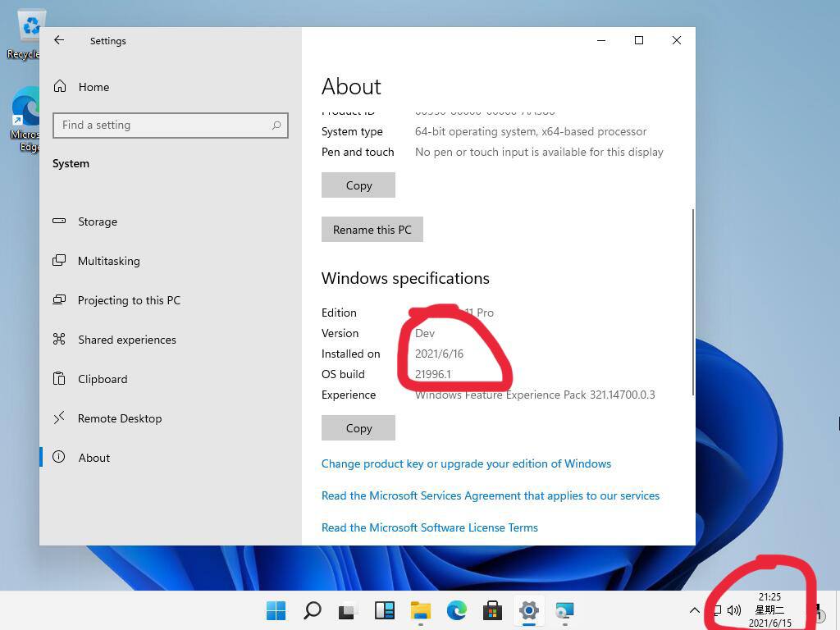Open Change product key or upgrade link
Image resolution: width=840 pixels, height=630 pixels.
[466, 463]
